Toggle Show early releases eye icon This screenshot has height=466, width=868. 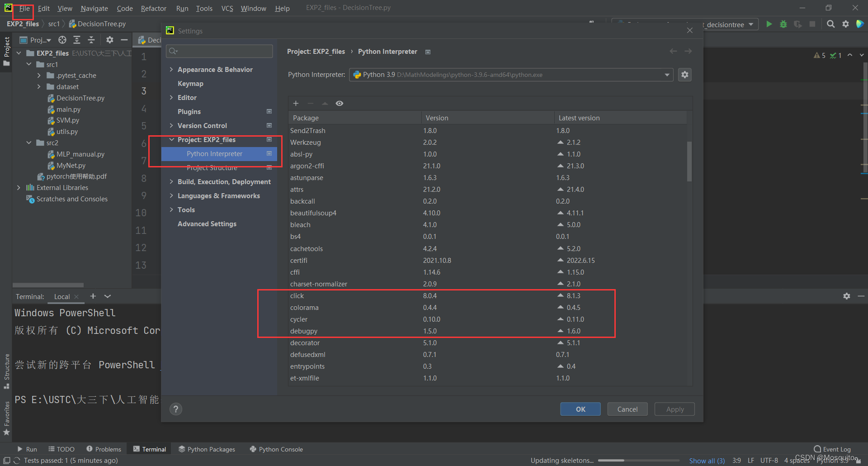pos(340,104)
